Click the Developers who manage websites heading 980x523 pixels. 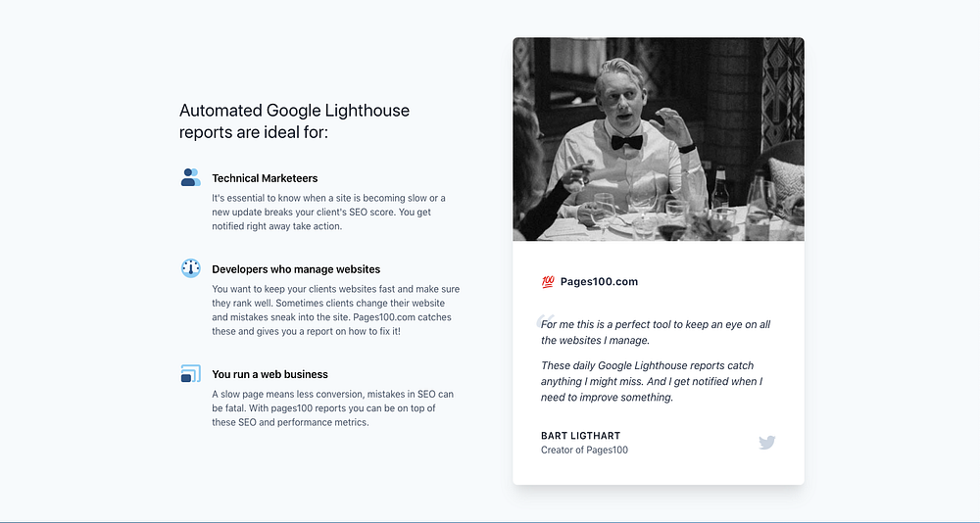(x=296, y=269)
